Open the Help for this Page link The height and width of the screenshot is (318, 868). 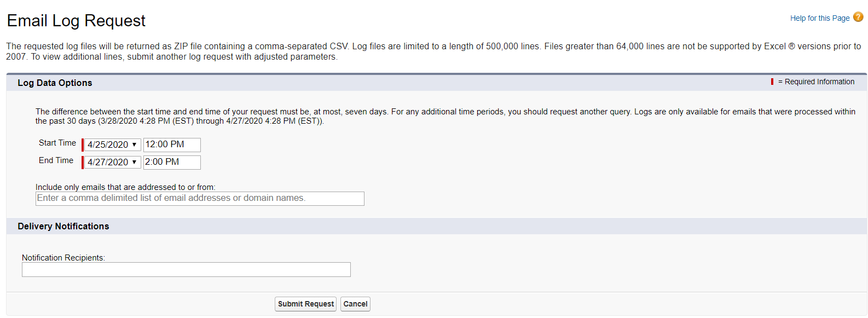click(819, 18)
